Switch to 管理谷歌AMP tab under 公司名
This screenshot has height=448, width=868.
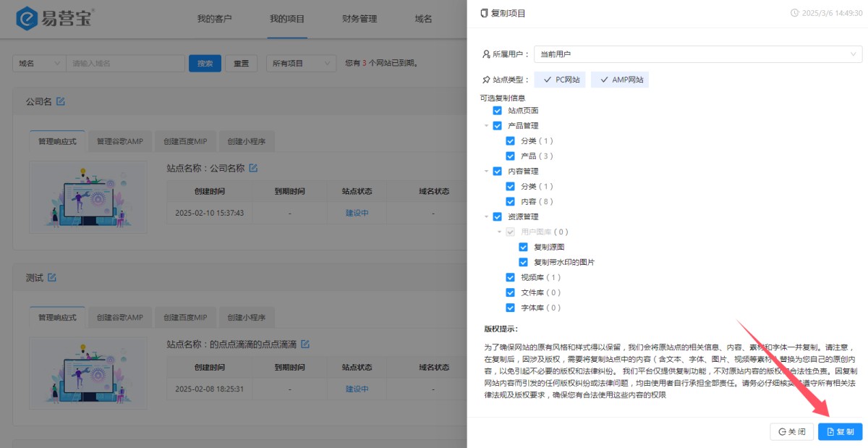pyautogui.click(x=120, y=142)
